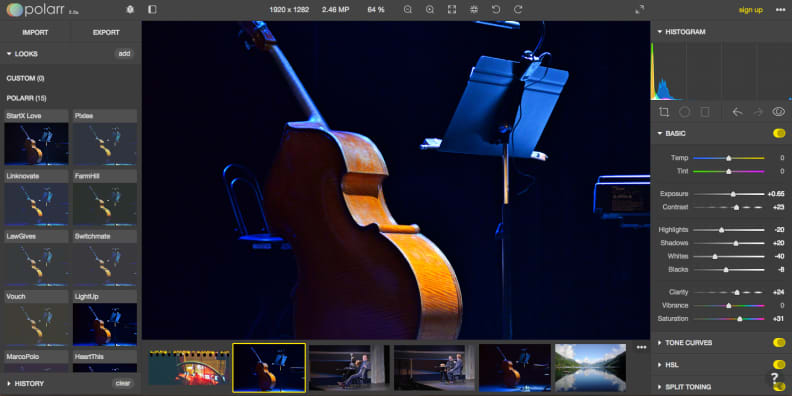792x396 pixels.
Task: Click the Saturation slider handle
Action: (739, 319)
